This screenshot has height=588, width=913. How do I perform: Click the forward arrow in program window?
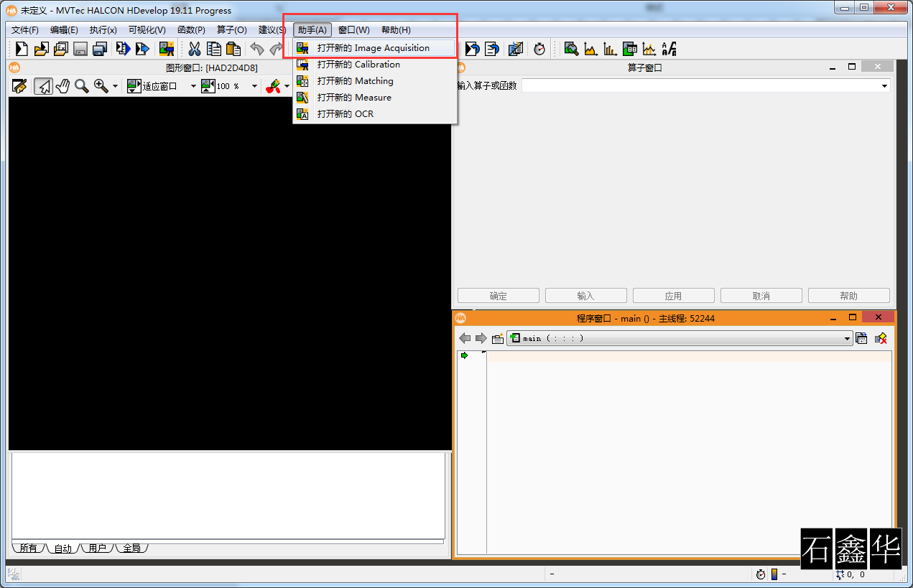point(481,338)
